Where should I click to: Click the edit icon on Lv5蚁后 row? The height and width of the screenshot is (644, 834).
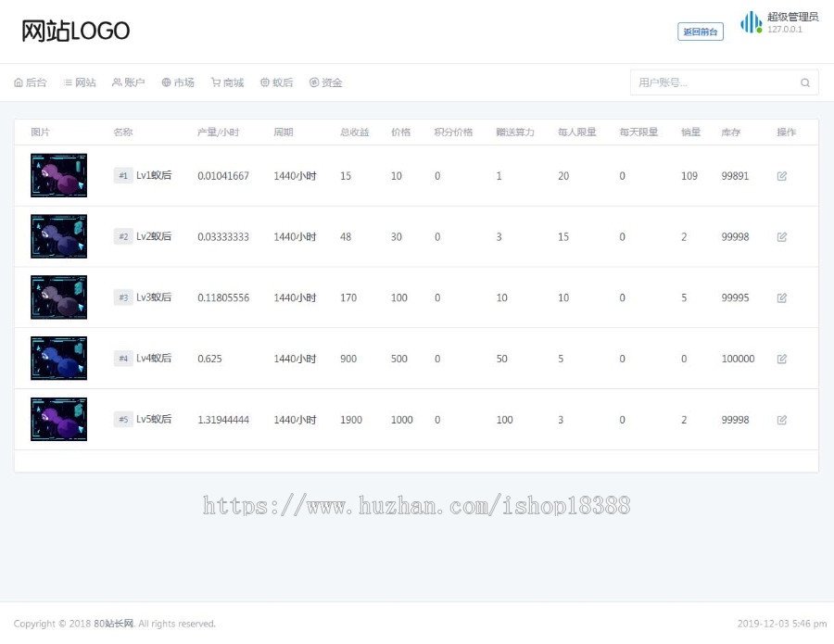[x=781, y=420]
